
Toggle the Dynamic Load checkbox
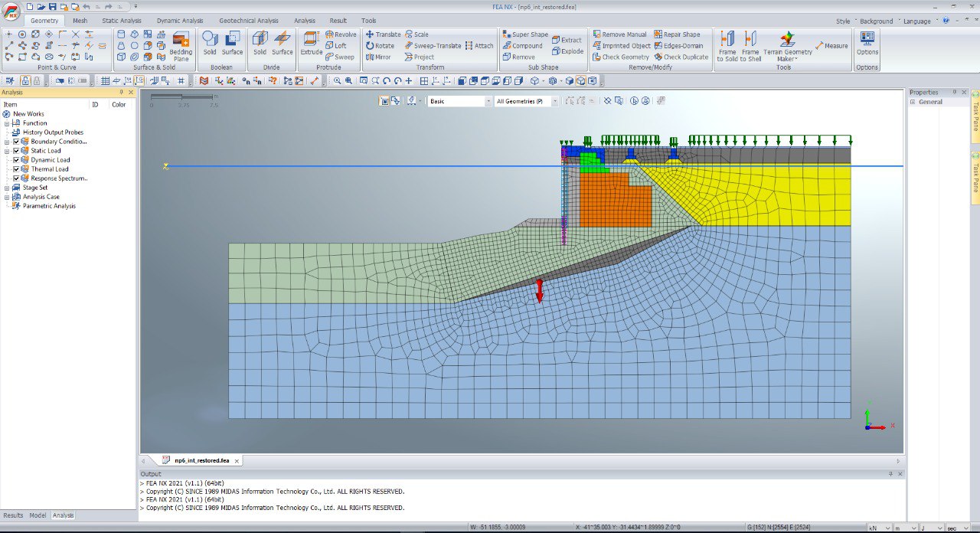(16, 160)
